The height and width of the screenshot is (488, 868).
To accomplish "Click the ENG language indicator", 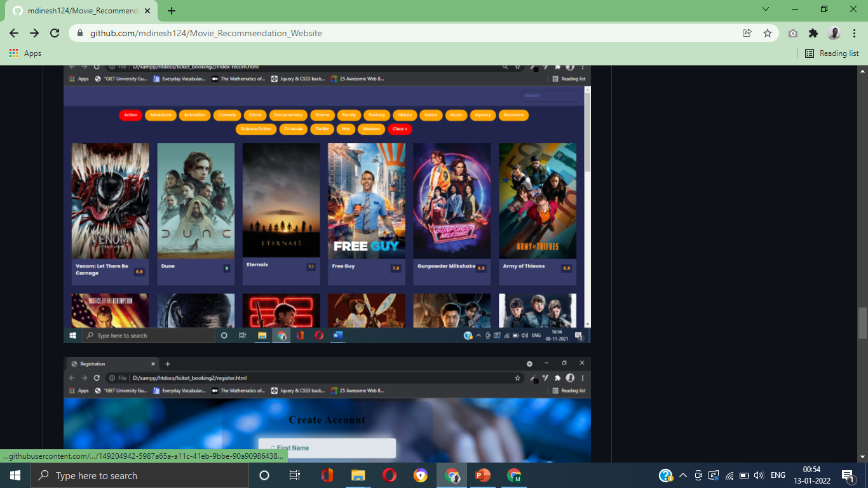I will click(778, 475).
